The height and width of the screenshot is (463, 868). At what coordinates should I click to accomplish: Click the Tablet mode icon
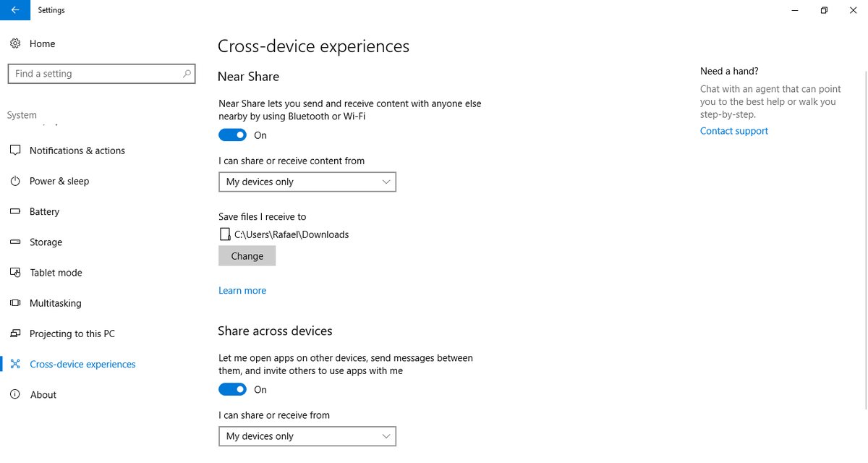(x=15, y=273)
